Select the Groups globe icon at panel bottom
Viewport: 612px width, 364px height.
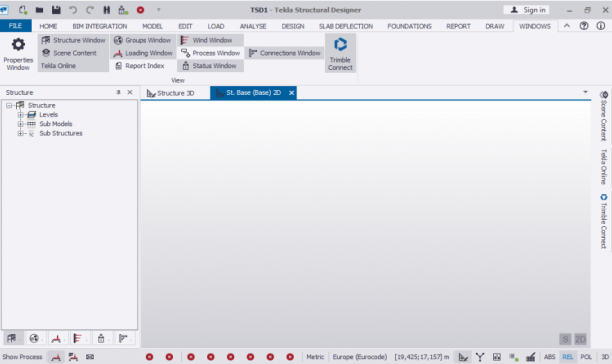pyautogui.click(x=34, y=338)
